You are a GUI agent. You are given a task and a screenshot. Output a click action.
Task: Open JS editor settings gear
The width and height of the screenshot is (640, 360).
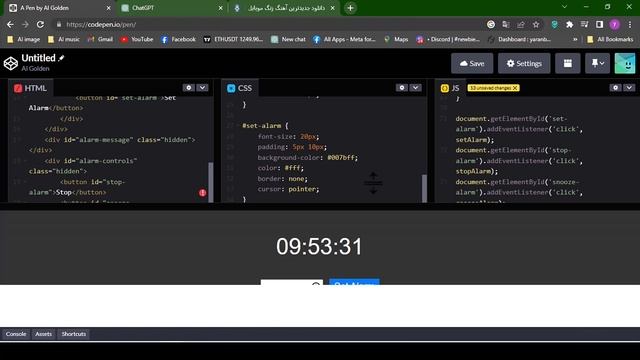coord(616,88)
